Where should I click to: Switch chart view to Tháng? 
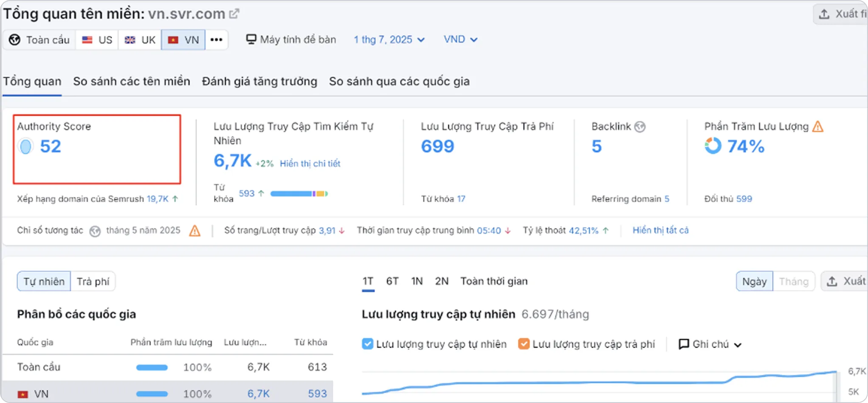coord(793,281)
